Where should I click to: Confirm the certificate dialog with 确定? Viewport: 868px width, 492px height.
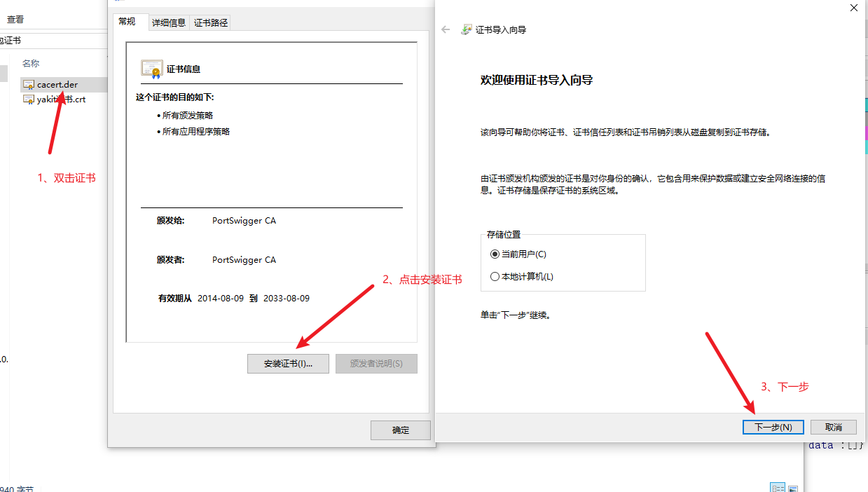pos(400,430)
